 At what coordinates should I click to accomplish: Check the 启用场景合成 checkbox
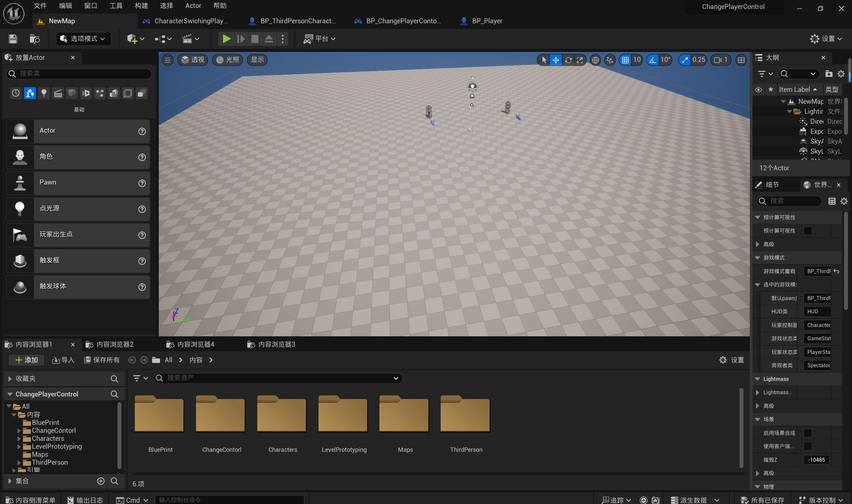coord(807,433)
